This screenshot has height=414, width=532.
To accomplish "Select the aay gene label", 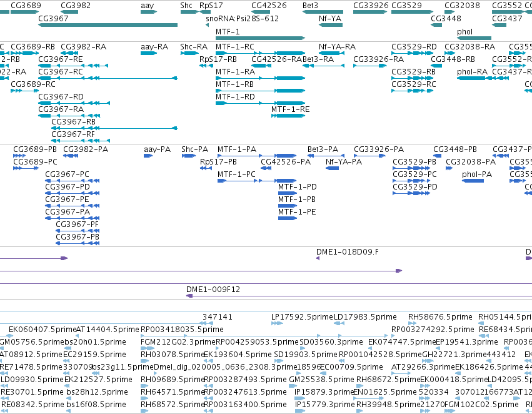I will click(148, 6).
